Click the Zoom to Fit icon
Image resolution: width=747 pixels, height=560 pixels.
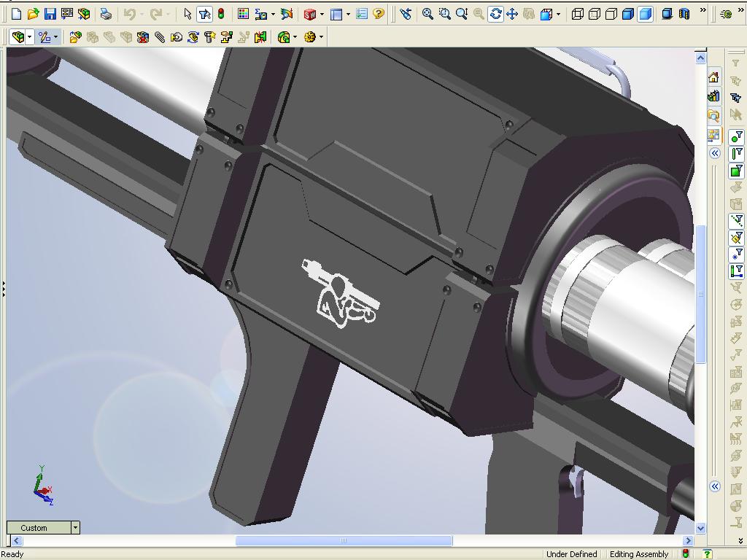[x=427, y=14]
